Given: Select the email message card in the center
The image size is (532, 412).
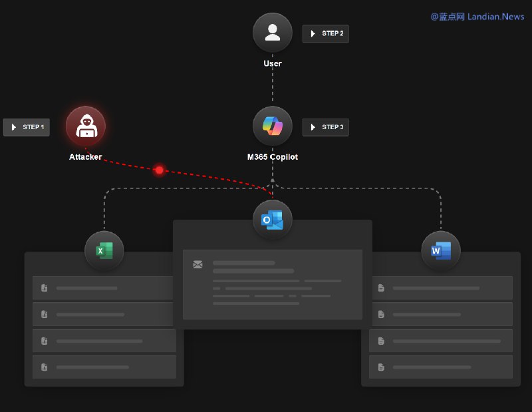Looking at the screenshot, I should [273, 283].
